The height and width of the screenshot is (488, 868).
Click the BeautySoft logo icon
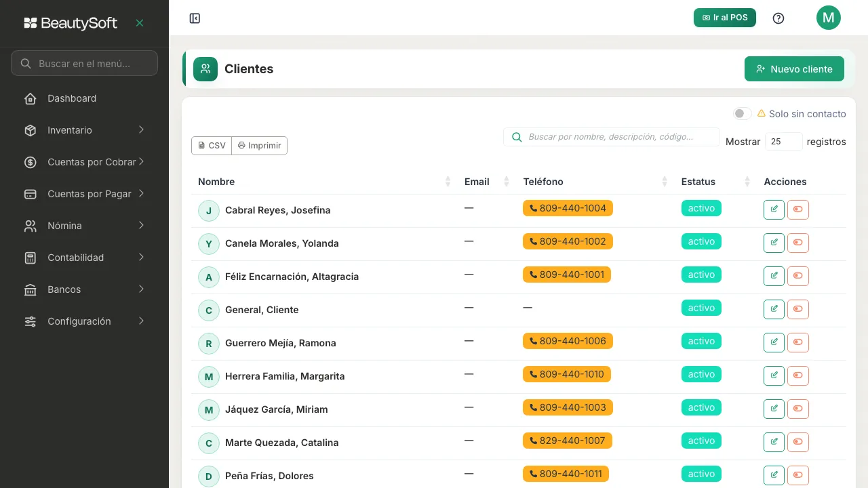click(x=31, y=23)
